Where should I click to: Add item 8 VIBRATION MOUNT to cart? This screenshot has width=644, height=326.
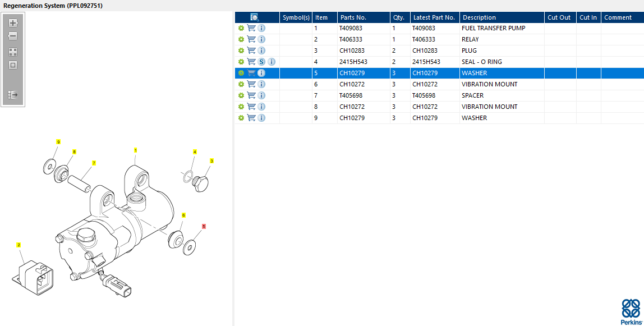(x=251, y=107)
